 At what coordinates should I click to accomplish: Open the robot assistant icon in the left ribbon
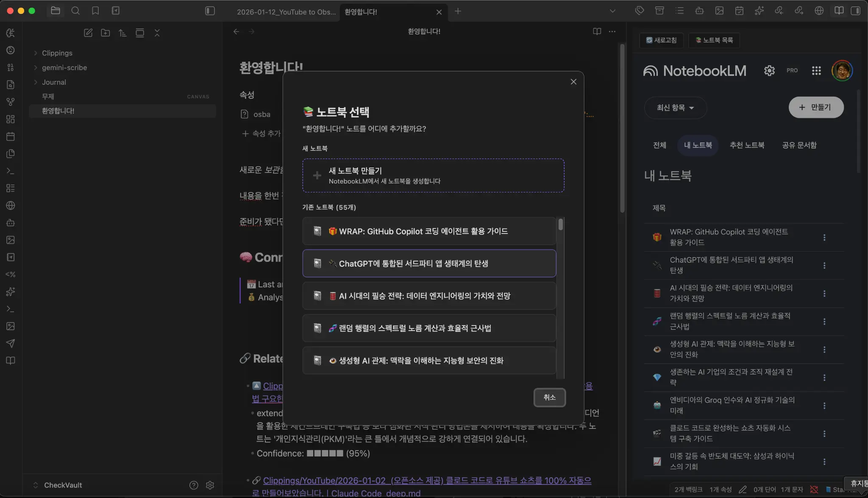click(x=11, y=223)
